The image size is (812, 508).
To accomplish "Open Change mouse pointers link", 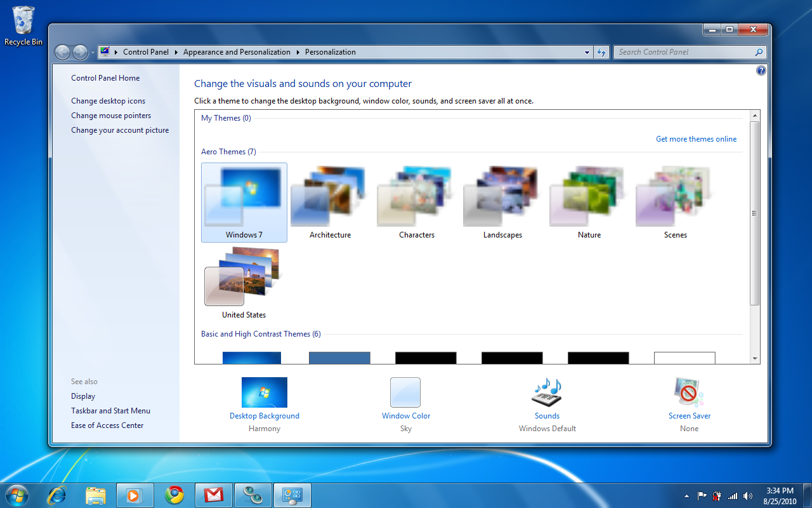I will [111, 116].
